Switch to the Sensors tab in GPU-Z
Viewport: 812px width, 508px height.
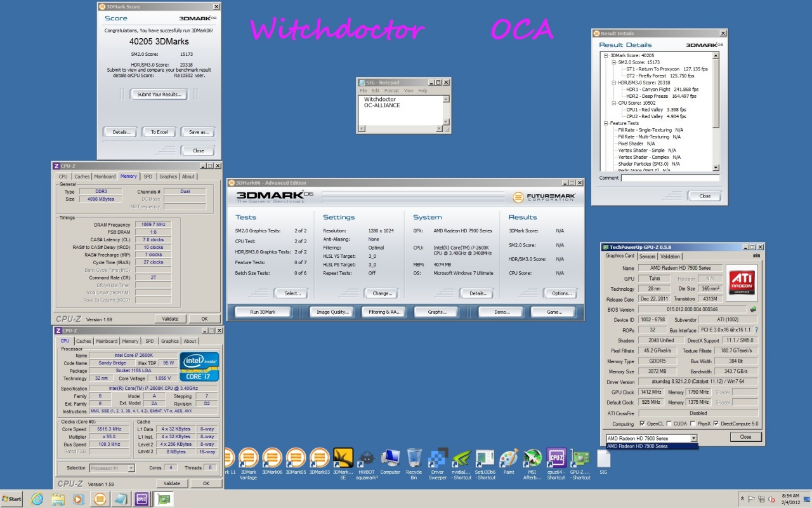647,257
